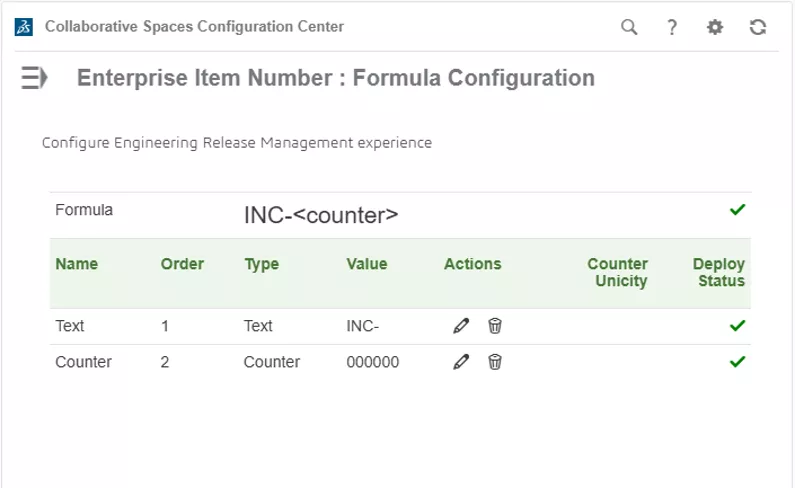Viewport: 795px width, 488px height.
Task: Select the INC-<counter> formula text
Action: pos(321,215)
